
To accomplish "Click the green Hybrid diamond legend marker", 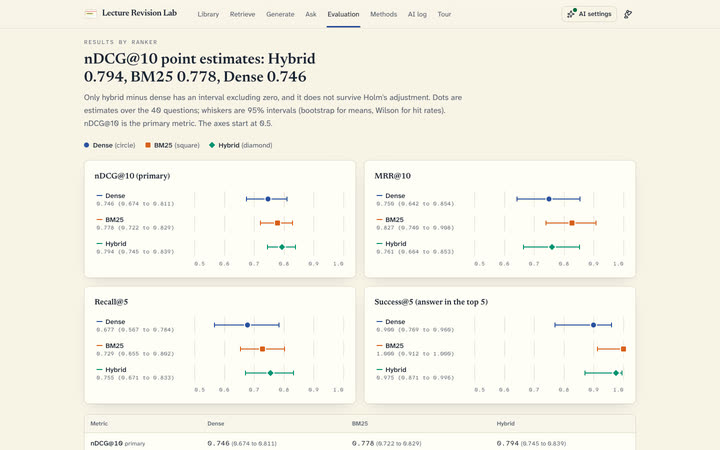I will tap(212, 145).
